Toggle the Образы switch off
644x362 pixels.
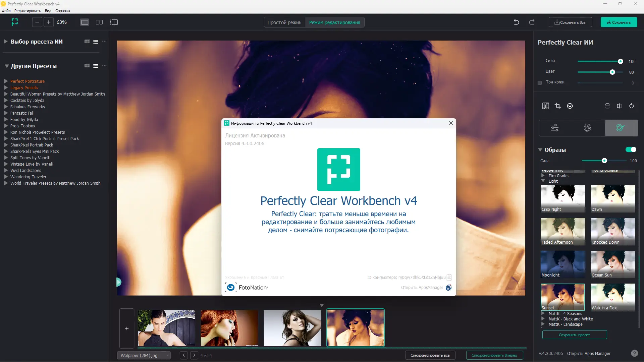pyautogui.click(x=631, y=149)
